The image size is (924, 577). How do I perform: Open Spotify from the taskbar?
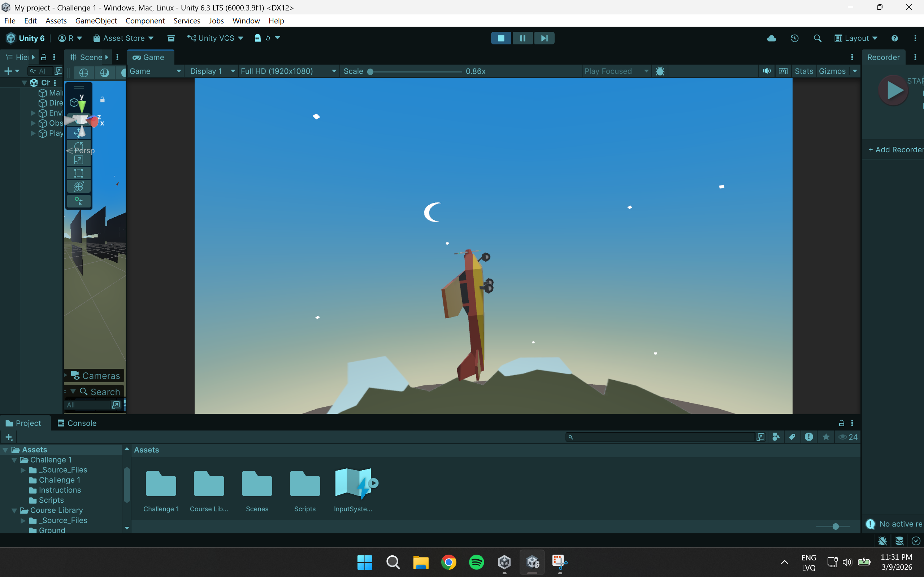click(476, 562)
